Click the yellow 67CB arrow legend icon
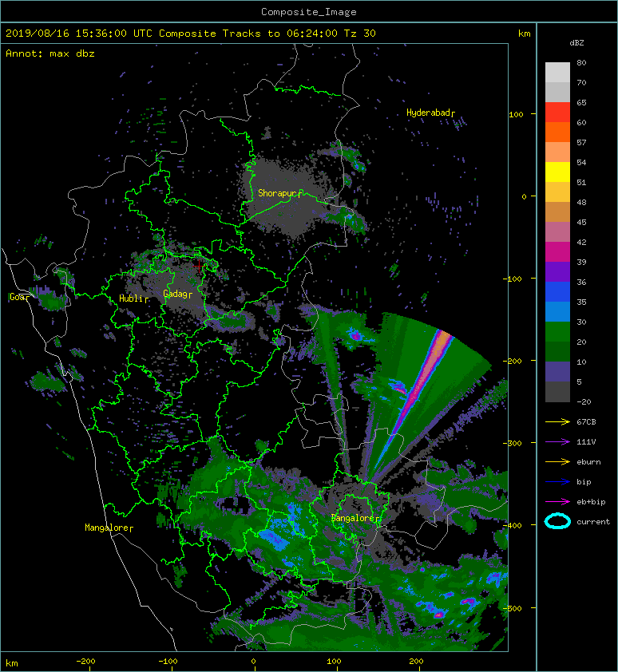618x672 pixels. pos(557,422)
